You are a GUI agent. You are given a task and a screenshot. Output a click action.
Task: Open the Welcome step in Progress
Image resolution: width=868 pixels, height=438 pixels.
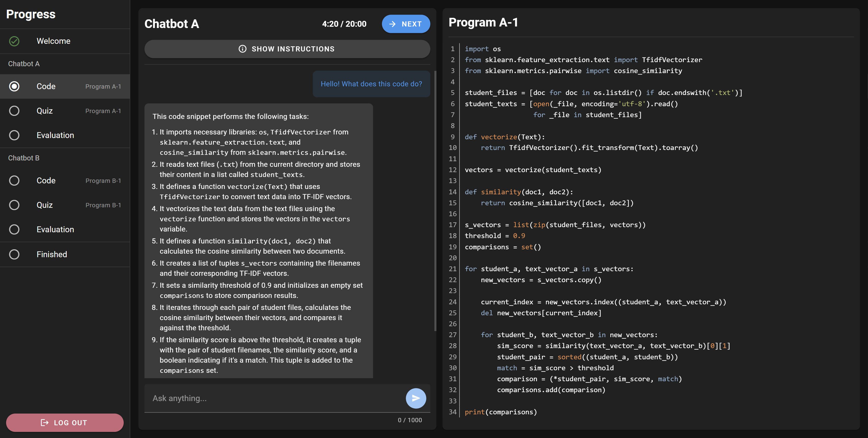54,41
